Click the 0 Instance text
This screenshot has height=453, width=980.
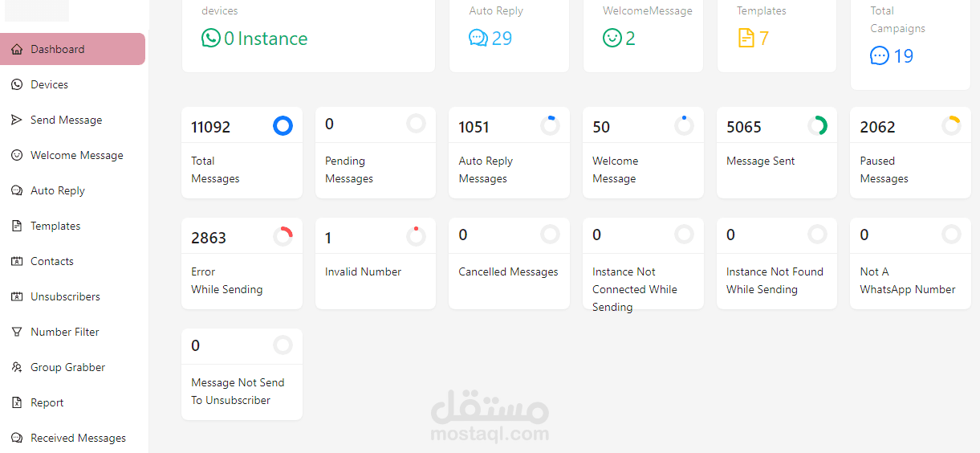point(266,38)
